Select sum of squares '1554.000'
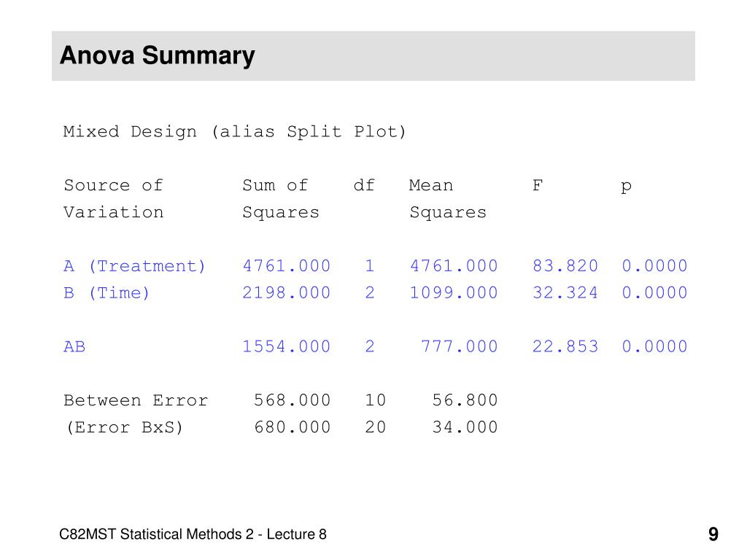This screenshot has height=560, width=747. [x=286, y=346]
